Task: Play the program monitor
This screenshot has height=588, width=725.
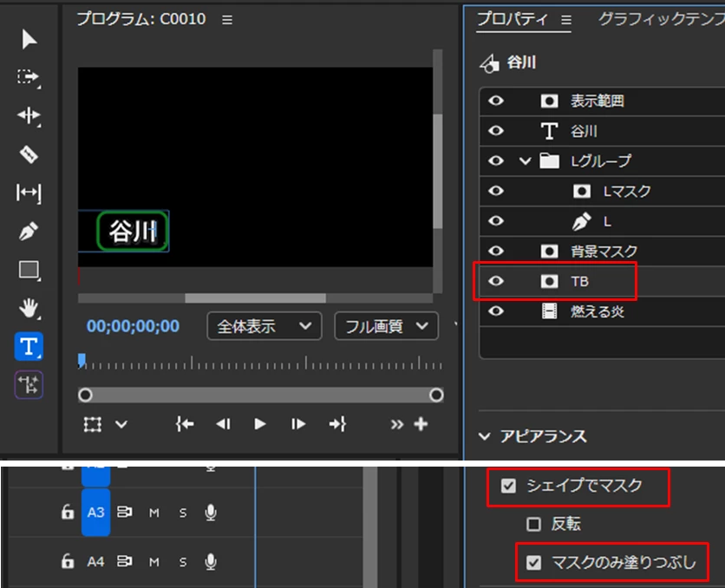Action: [x=260, y=424]
